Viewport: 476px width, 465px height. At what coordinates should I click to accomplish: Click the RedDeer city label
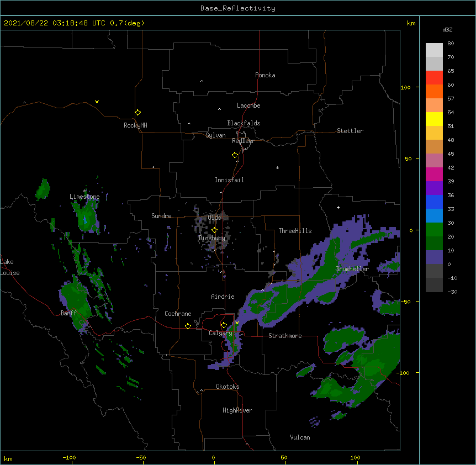[243, 141]
